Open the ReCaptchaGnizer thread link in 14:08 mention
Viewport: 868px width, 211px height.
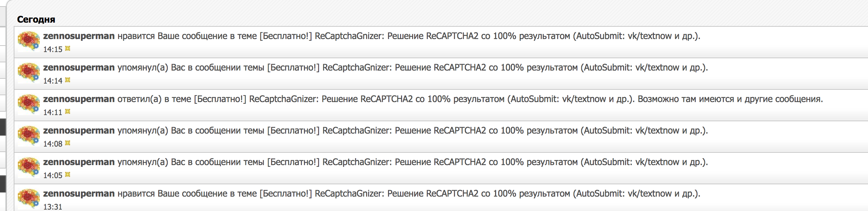487,131
